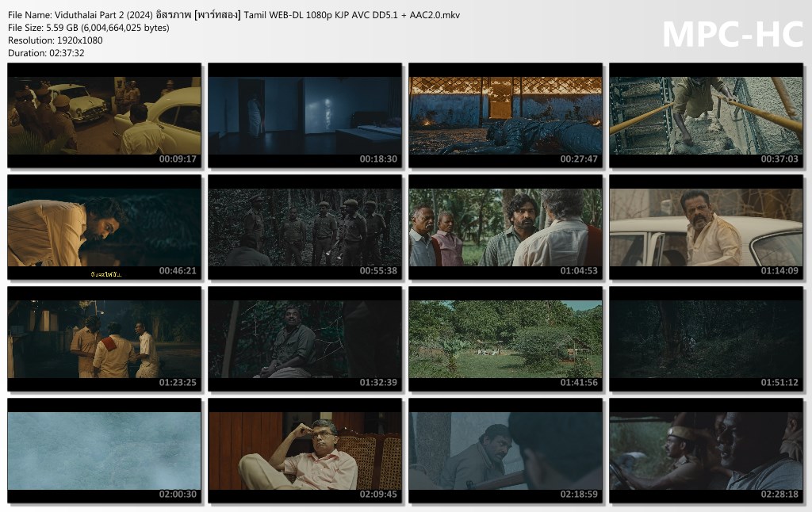
Task: Select the thumbnail stamped 02:28:18
Action: pyautogui.click(x=707, y=451)
